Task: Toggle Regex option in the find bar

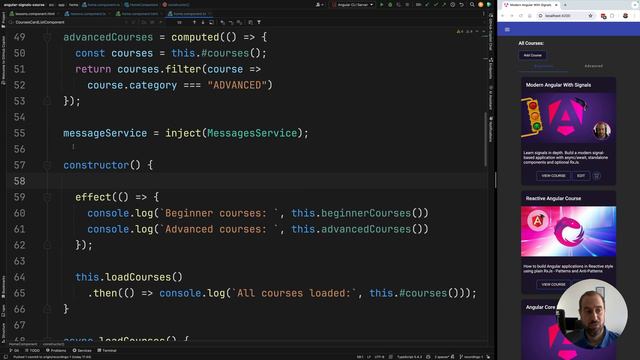Action: click(160, 22)
